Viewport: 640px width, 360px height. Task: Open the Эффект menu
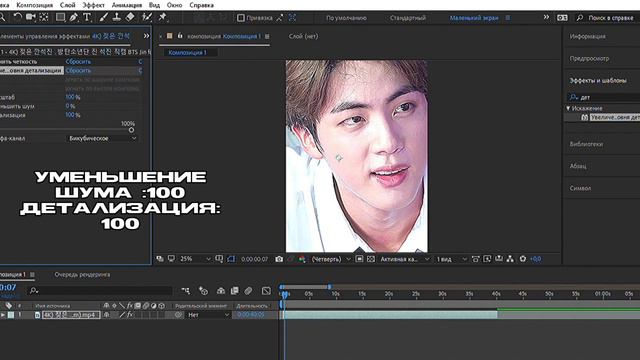click(x=93, y=5)
